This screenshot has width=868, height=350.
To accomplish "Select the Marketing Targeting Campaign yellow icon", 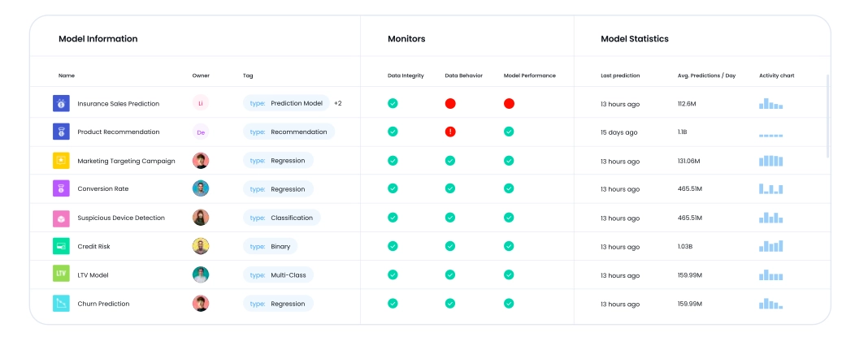I will pyautogui.click(x=61, y=161).
